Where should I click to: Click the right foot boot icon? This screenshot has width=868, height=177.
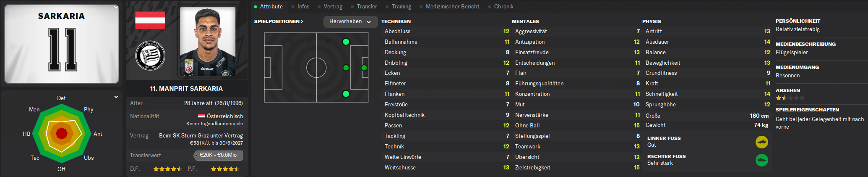pyautogui.click(x=762, y=160)
